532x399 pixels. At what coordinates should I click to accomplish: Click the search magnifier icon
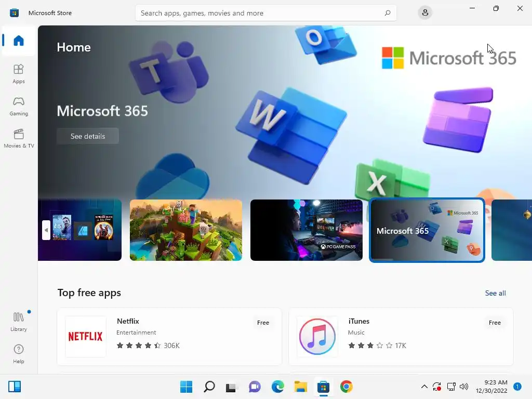(388, 13)
